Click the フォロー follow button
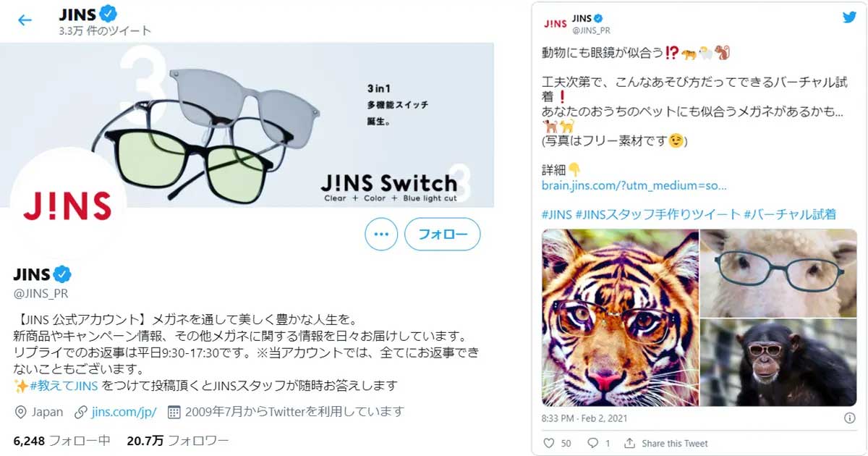Viewport: 868px width, 456px height. (442, 235)
